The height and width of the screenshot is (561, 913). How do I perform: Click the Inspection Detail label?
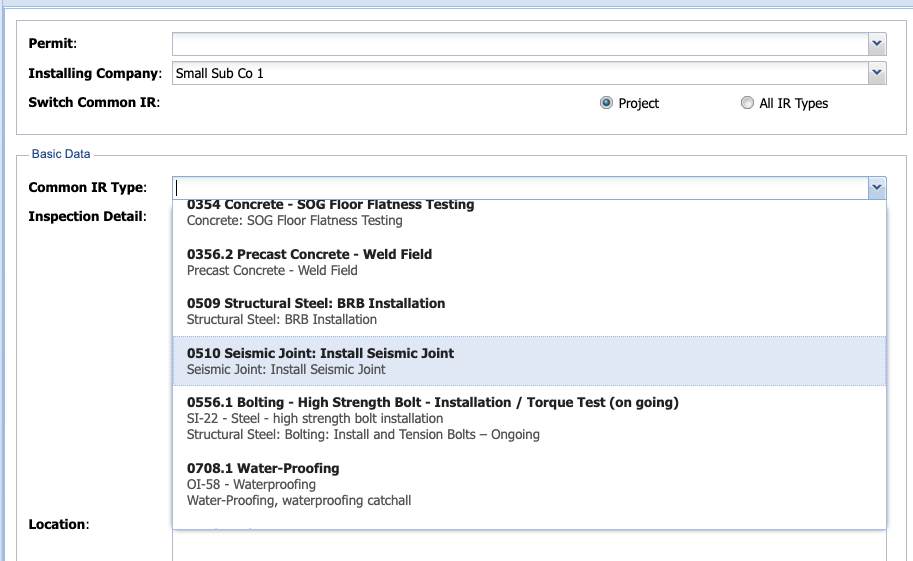87,217
